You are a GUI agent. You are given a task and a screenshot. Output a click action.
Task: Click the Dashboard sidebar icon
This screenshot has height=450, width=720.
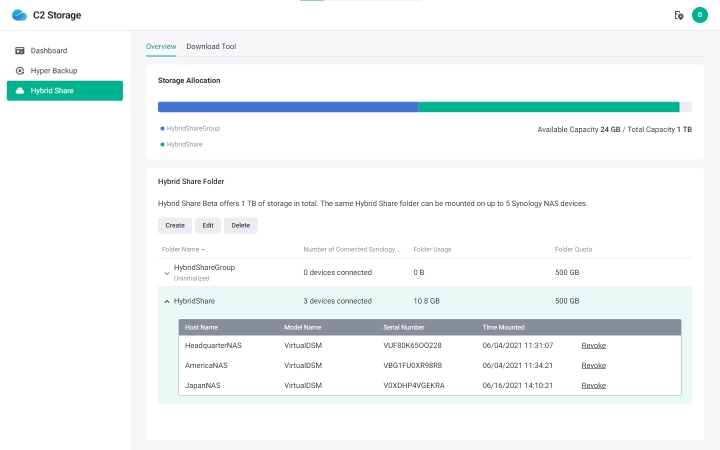pos(20,51)
